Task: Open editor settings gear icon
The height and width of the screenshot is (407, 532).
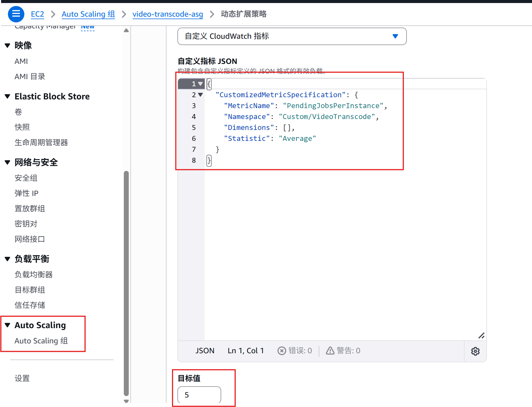Action: point(475,351)
